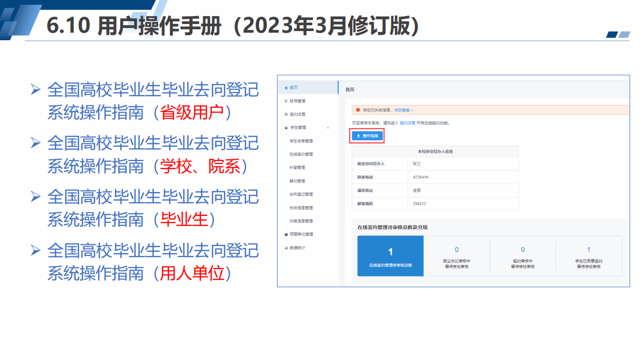Click the 签约设置 gear icon

(x=286, y=114)
